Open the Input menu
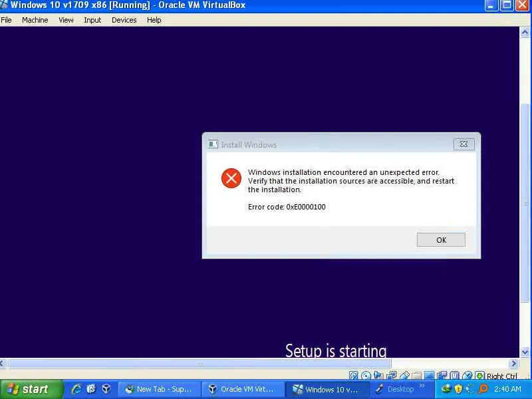This screenshot has width=532, height=399. pyautogui.click(x=92, y=20)
